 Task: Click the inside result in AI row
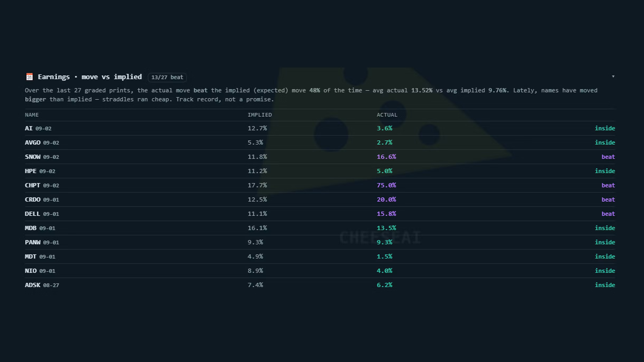point(605,128)
